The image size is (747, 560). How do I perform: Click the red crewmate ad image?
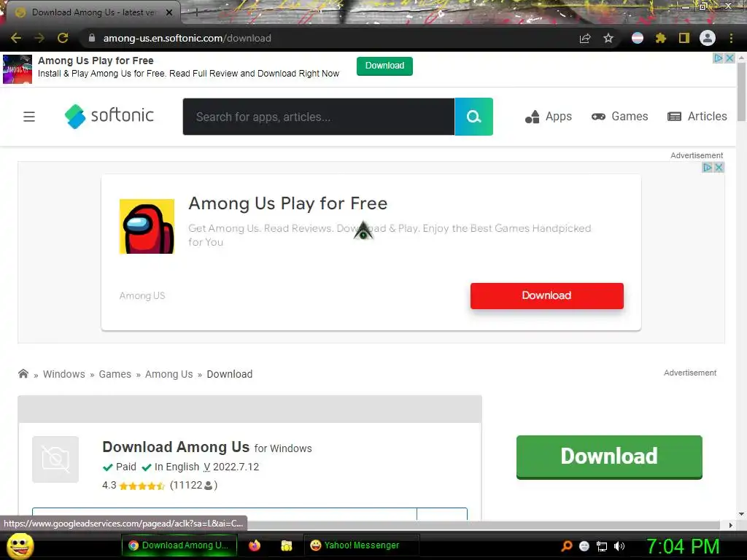[147, 227]
